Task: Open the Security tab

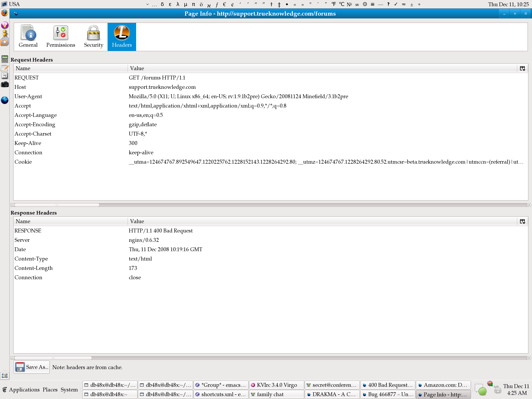Action: [94, 37]
